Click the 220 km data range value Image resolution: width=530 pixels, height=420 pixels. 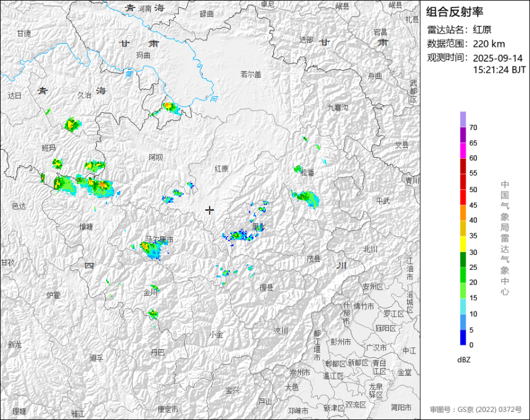click(x=489, y=44)
